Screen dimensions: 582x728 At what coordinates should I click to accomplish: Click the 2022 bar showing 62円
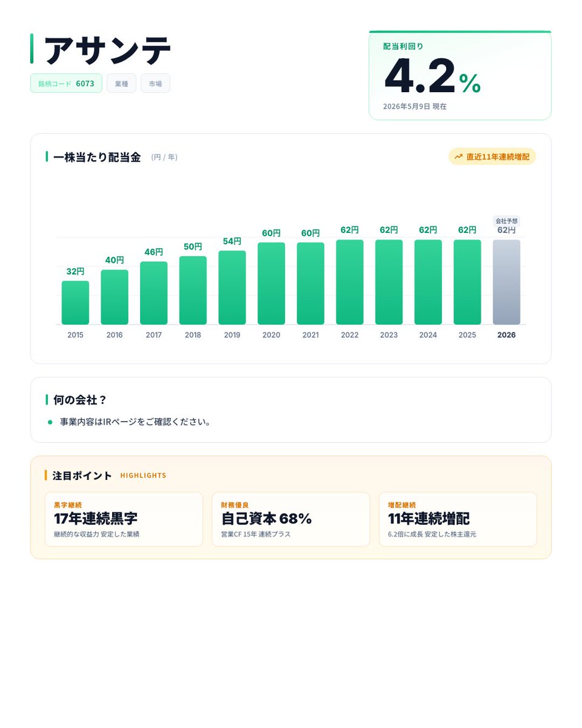[350, 282]
